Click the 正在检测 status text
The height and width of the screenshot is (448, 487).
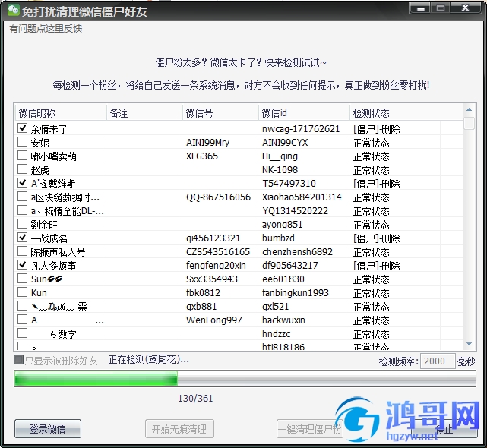pos(149,359)
